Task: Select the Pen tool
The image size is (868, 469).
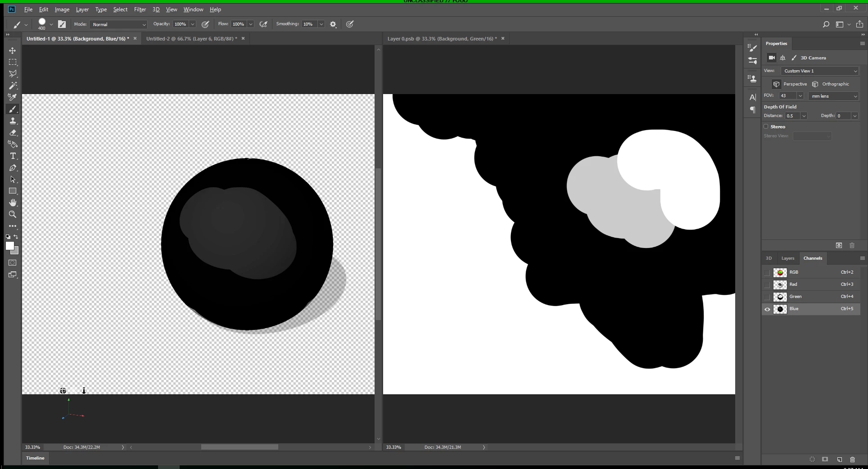Action: [13, 167]
